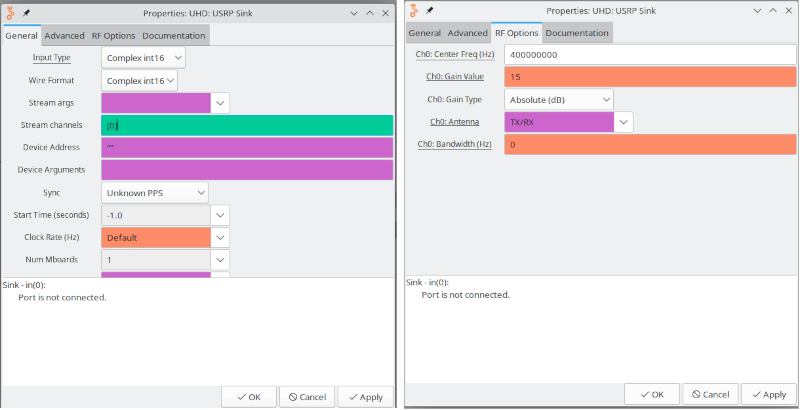The image size is (800, 410).
Task: Click the green Stream channels field
Action: [x=247, y=125]
